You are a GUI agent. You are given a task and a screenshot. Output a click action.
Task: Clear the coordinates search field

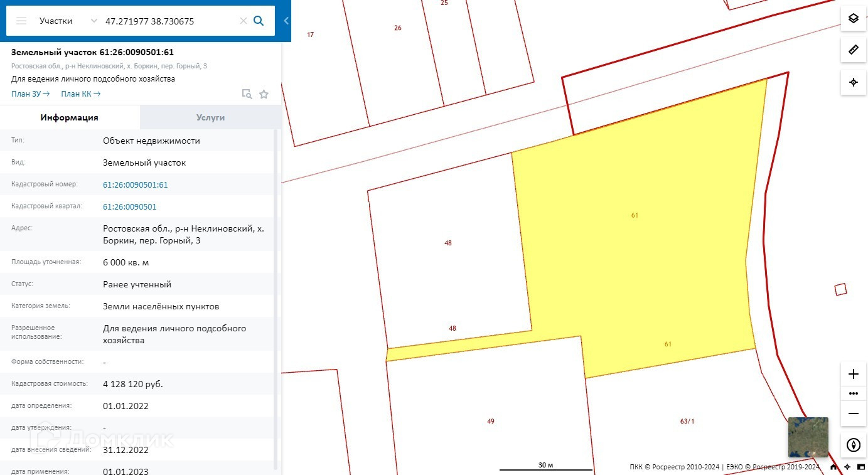(x=243, y=21)
